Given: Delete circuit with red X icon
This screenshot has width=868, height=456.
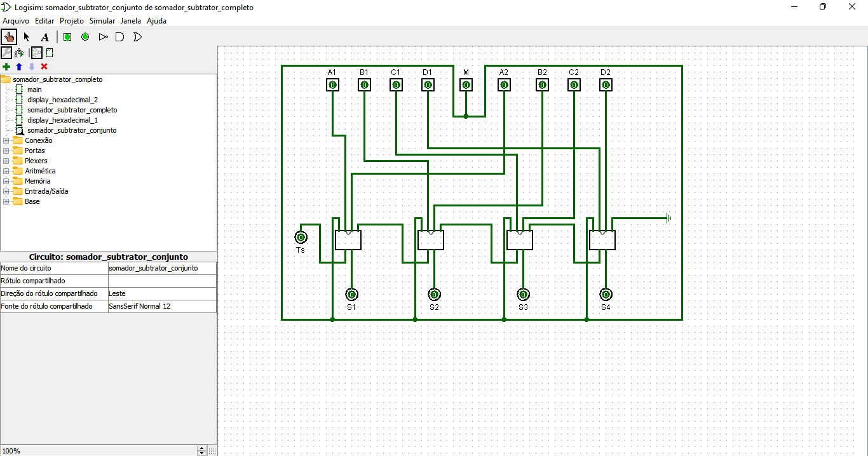Looking at the screenshot, I should 44,66.
